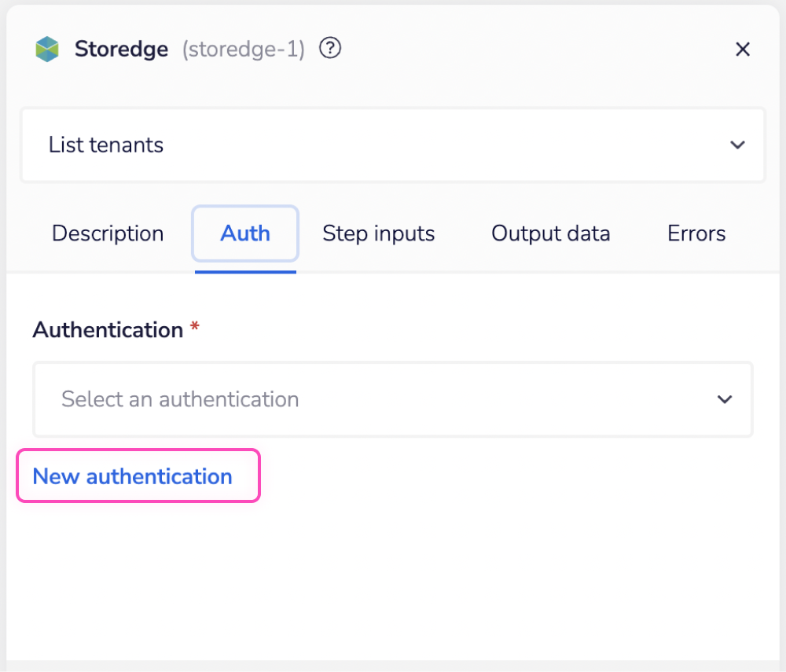
Task: View the Errors tab
Action: [x=696, y=233]
